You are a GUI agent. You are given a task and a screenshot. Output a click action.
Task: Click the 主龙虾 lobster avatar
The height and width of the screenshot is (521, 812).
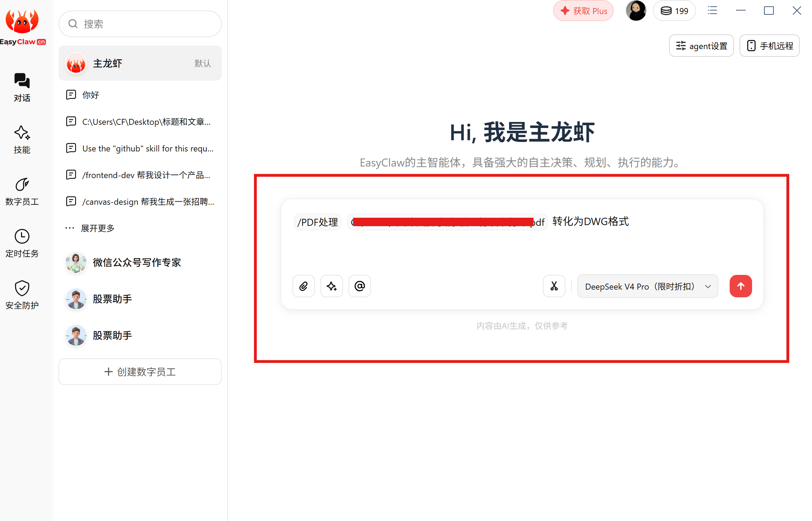coord(76,63)
